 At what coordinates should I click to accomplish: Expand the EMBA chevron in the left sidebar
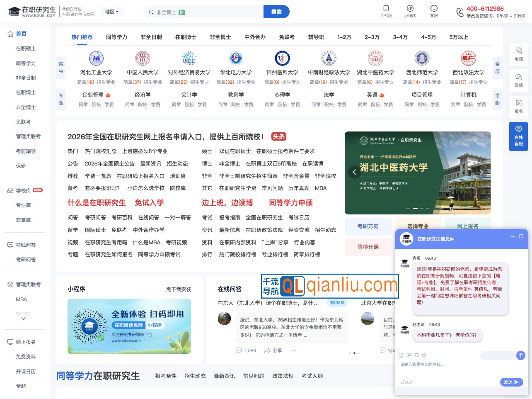tap(24, 318)
